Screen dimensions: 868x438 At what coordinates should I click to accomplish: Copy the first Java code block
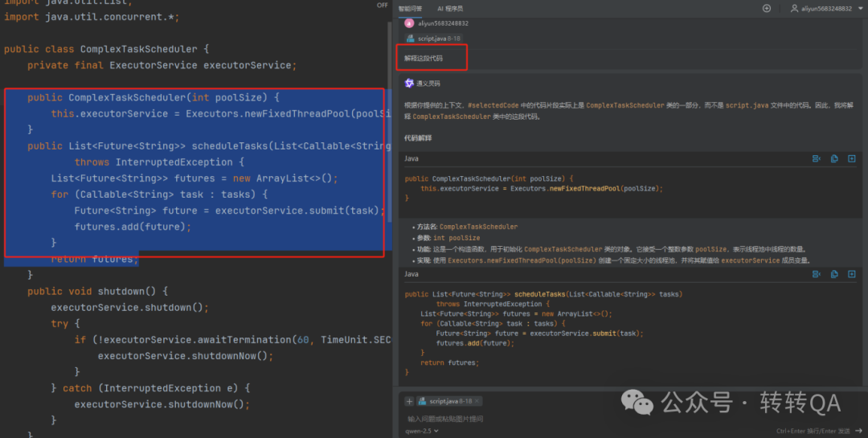coord(833,158)
